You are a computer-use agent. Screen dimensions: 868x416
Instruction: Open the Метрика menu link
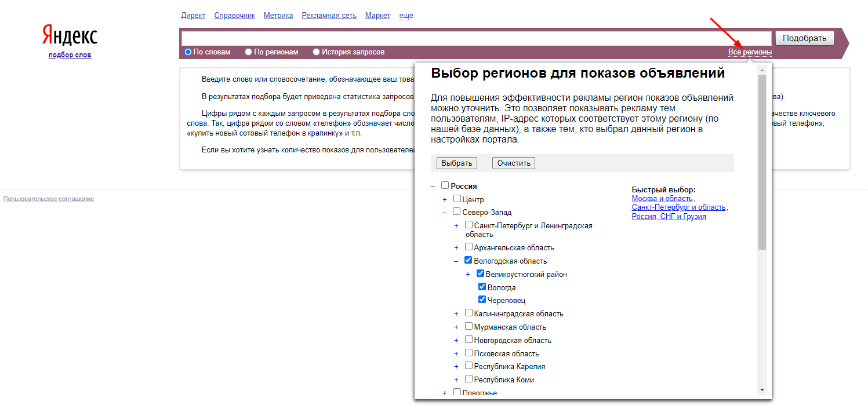(x=278, y=16)
